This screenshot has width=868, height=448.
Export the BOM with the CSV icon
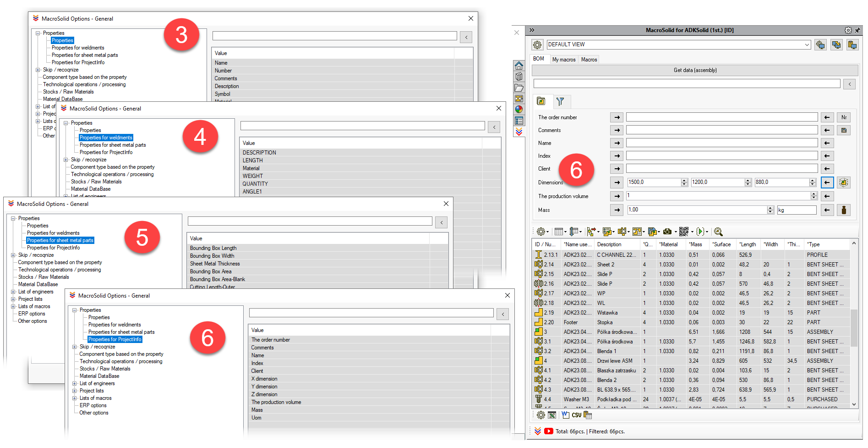click(576, 415)
